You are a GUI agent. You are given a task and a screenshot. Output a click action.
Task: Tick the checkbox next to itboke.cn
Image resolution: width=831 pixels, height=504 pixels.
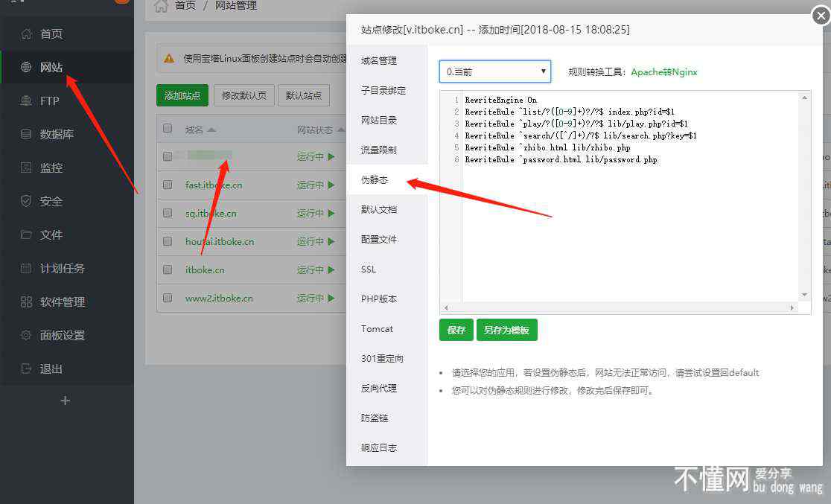168,269
